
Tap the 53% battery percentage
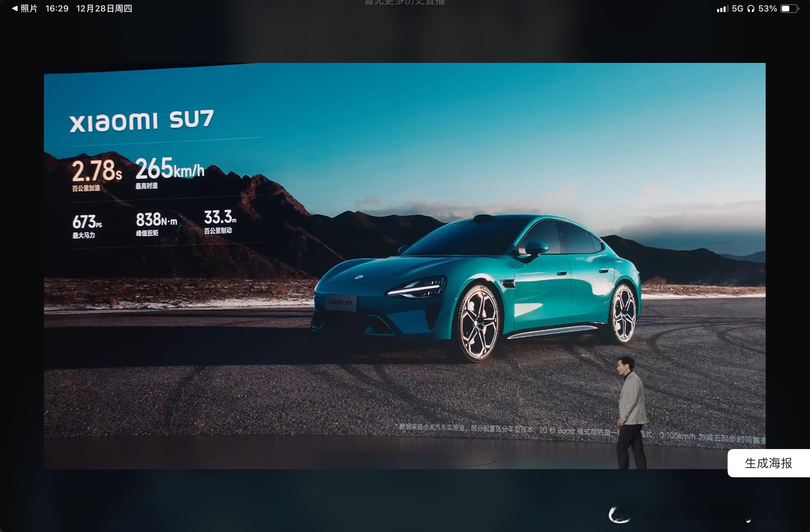pos(767,9)
